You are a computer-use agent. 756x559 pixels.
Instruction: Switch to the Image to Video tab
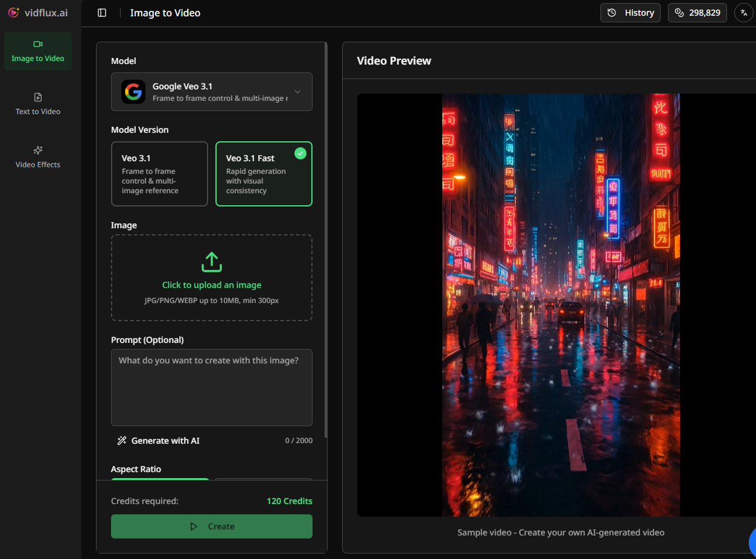(37, 51)
